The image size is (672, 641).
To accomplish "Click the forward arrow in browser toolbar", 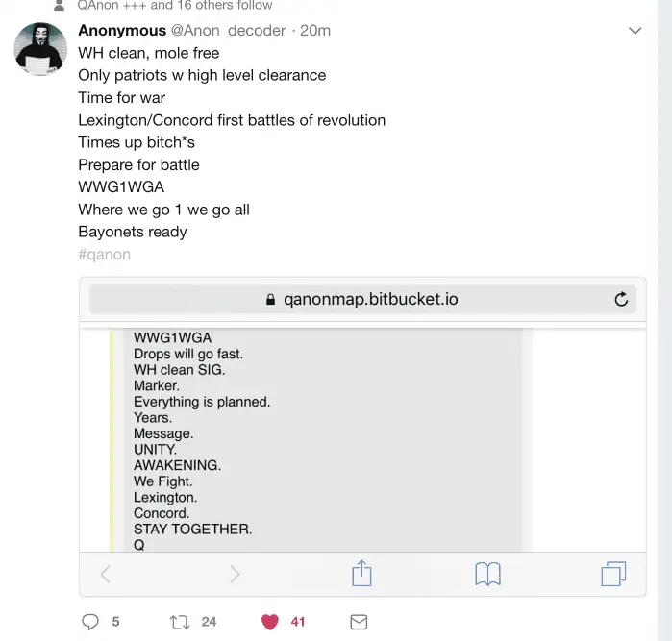I will pos(235,574).
